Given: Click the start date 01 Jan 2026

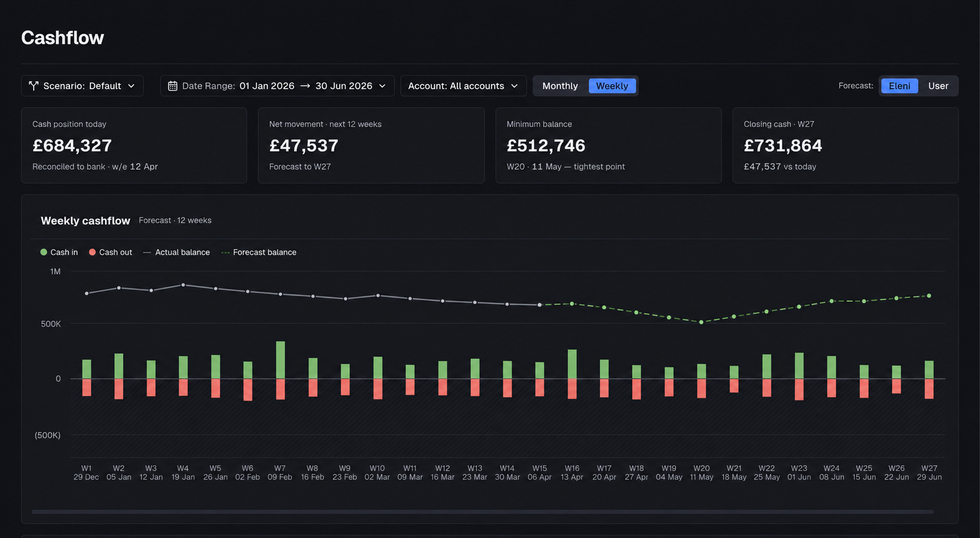Looking at the screenshot, I should pyautogui.click(x=267, y=86).
